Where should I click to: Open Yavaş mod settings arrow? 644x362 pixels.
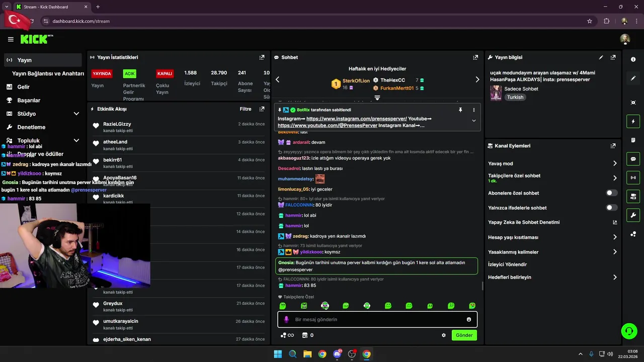pos(615,163)
